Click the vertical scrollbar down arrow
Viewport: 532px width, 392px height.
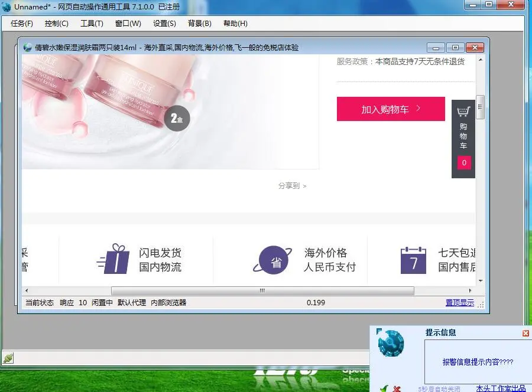pyautogui.click(x=481, y=280)
